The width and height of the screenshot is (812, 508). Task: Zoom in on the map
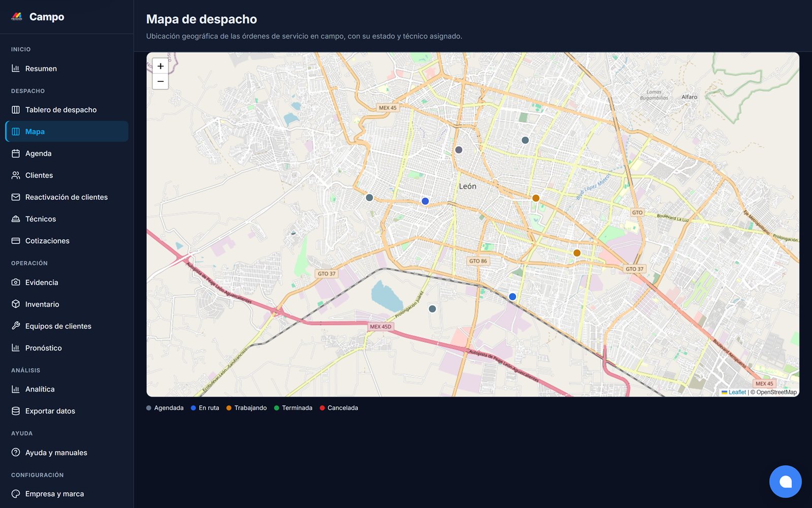(160, 66)
